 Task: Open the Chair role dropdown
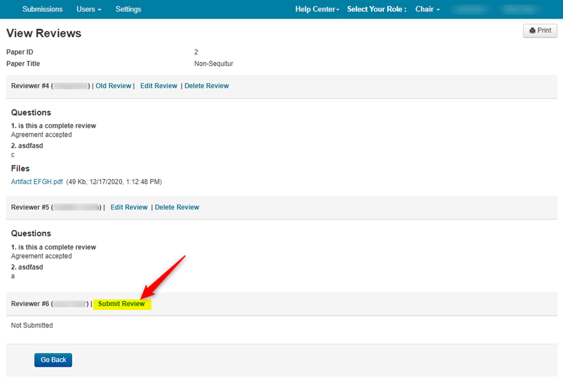click(427, 9)
